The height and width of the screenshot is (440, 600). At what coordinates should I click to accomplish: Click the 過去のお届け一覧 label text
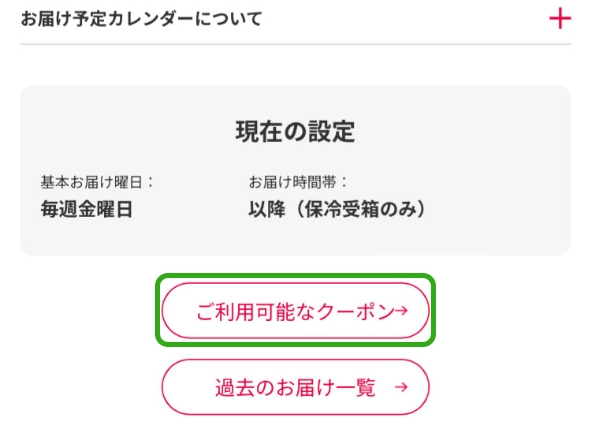(295, 387)
